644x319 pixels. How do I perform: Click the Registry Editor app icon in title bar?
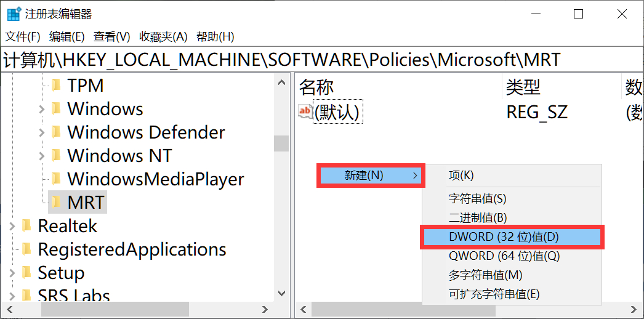click(x=14, y=14)
